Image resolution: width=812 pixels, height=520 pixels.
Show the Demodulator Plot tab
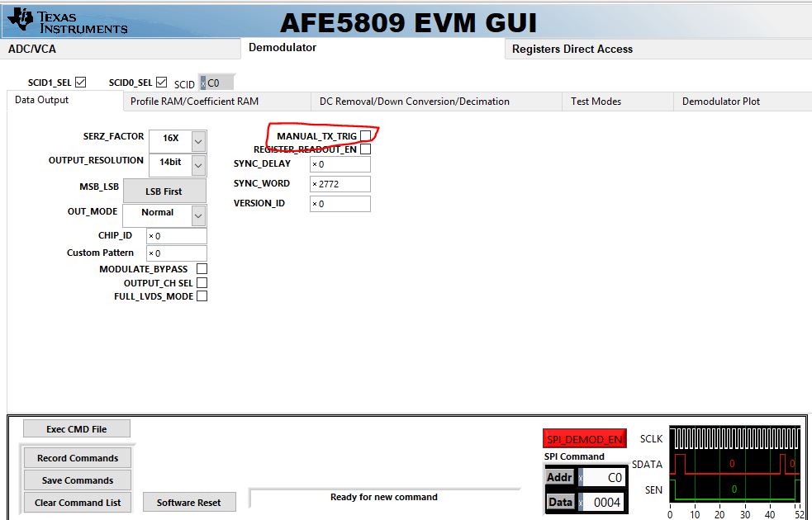743,102
